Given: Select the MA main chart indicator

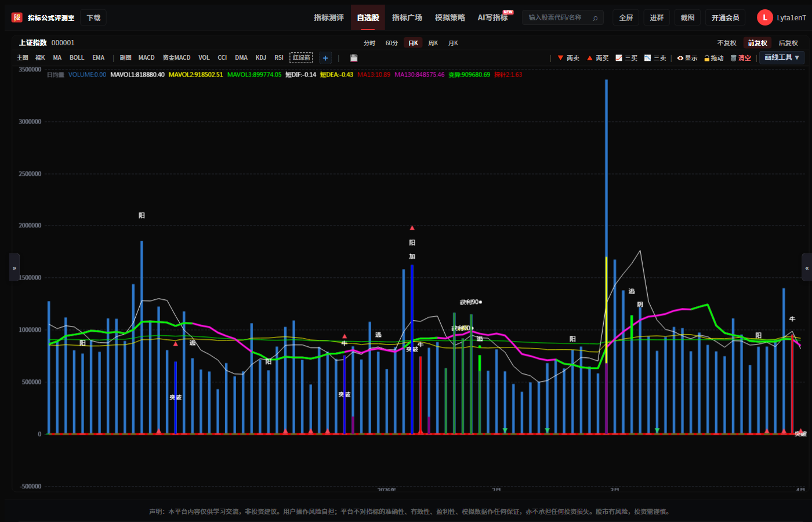Looking at the screenshot, I should (x=57, y=58).
